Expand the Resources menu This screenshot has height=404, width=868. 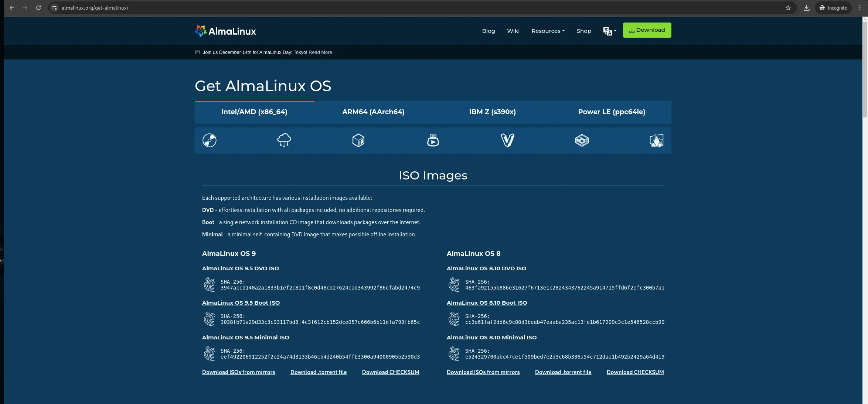548,31
